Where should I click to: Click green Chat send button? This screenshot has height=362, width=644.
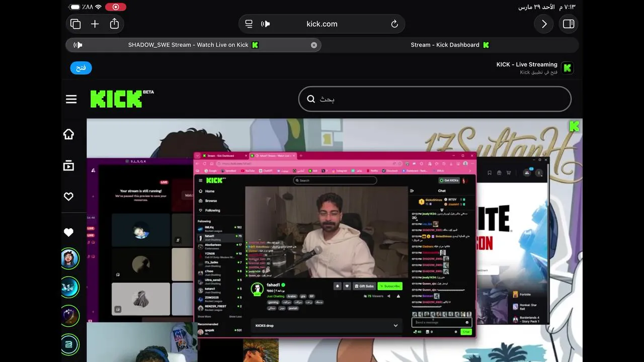click(x=466, y=332)
